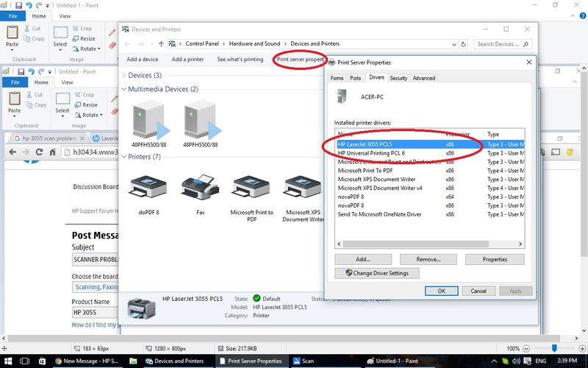
Task: Click Crop in the Untitled-1 Paint ribbon
Action: pyautogui.click(x=82, y=29)
